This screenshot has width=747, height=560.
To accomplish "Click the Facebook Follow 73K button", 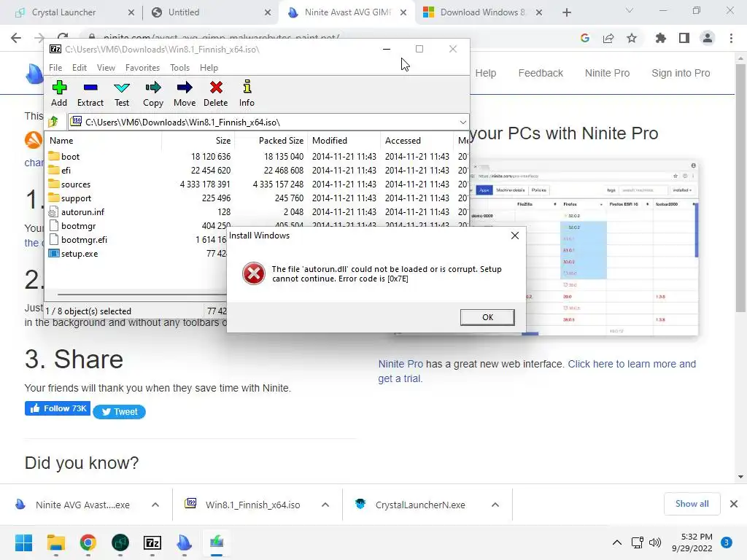I will click(x=58, y=408).
